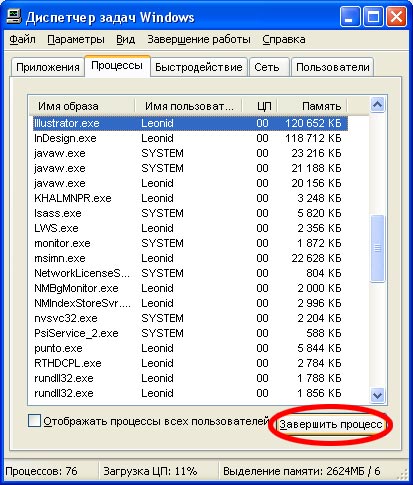Screen dimensions: 413x485
Task: Select the punto.exe process
Action: [x=190, y=348]
